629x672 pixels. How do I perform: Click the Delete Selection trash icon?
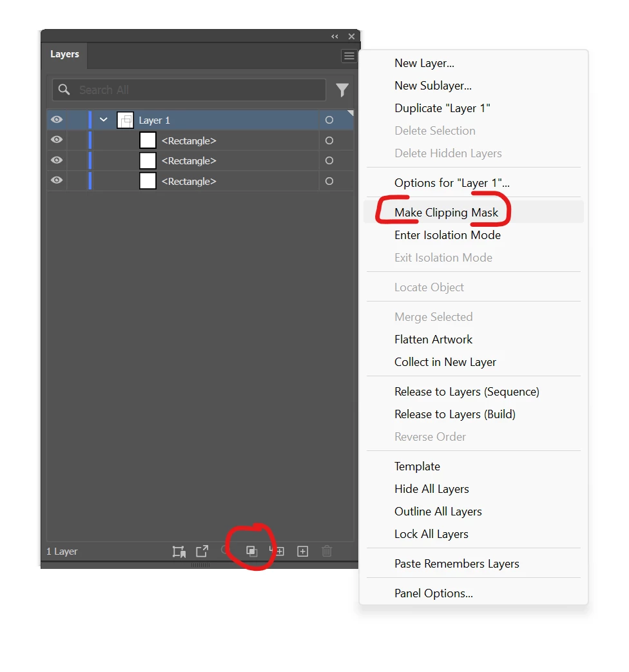[x=327, y=551]
